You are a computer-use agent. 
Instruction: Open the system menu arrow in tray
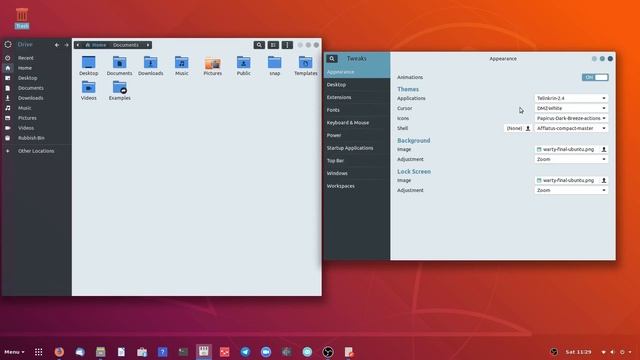pos(630,352)
